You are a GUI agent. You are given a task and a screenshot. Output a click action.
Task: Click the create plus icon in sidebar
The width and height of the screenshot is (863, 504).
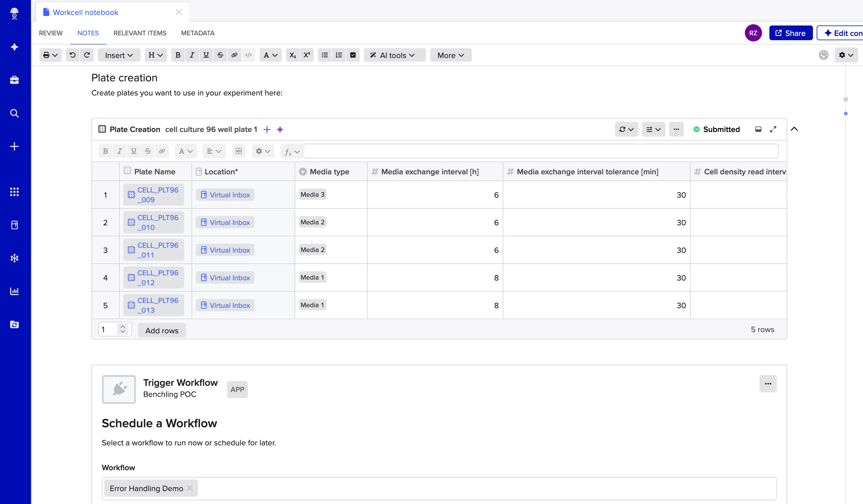pyautogui.click(x=14, y=147)
